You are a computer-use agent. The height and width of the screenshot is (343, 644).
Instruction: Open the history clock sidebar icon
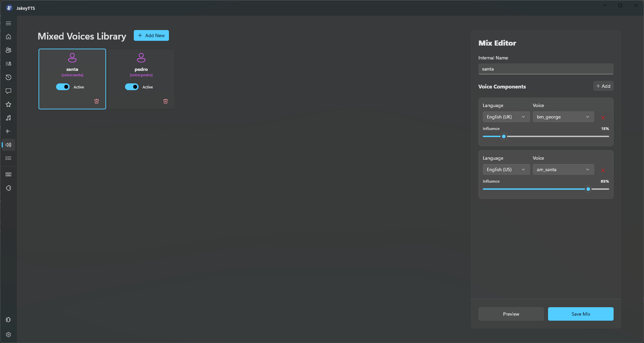coord(8,77)
